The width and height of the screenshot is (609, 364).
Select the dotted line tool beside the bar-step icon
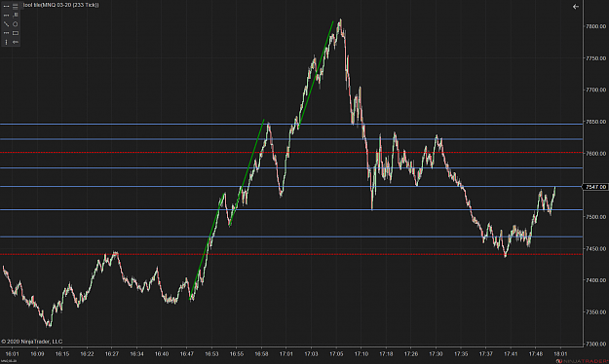point(6,16)
